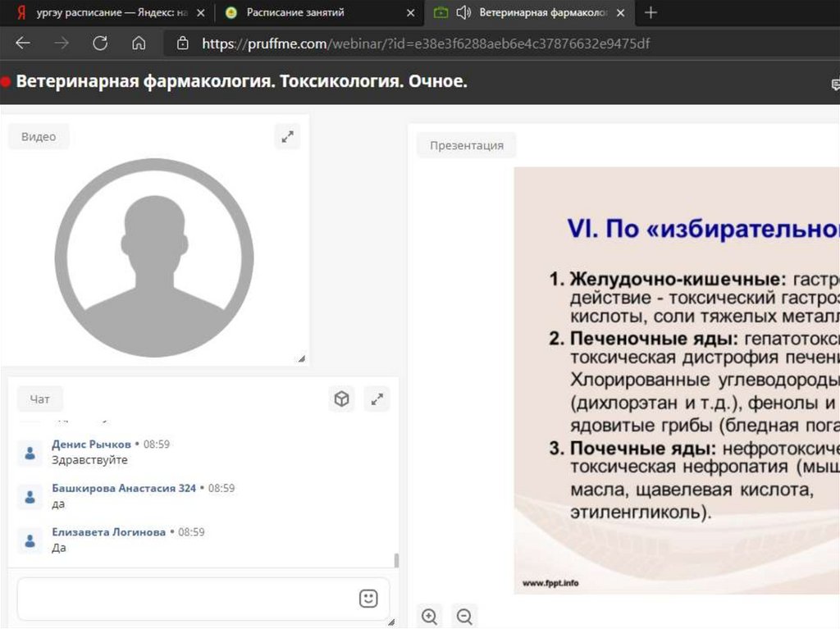Screen dimensions: 840x629
Task: Close the Расписание занятий tab
Action: pos(410,13)
